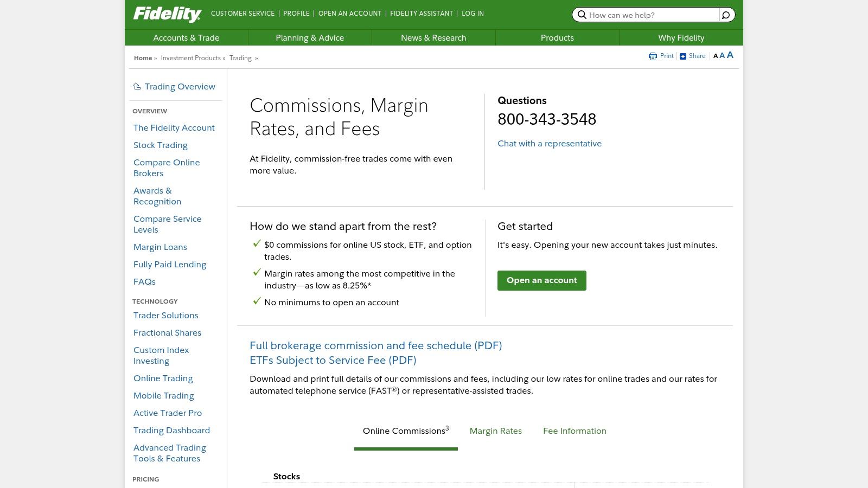Screen dimensions: 868x488
Task: Open Trading Overview sidebar link
Action: coord(180,86)
